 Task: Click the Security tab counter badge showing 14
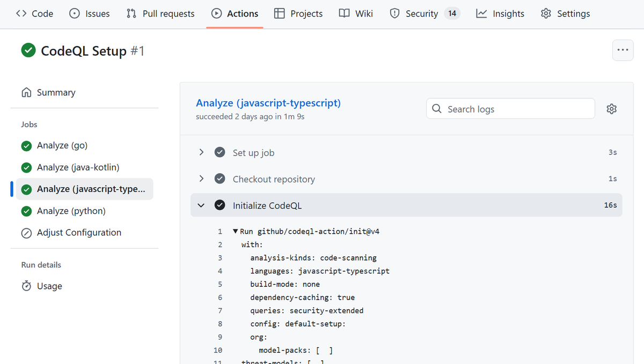451,13
